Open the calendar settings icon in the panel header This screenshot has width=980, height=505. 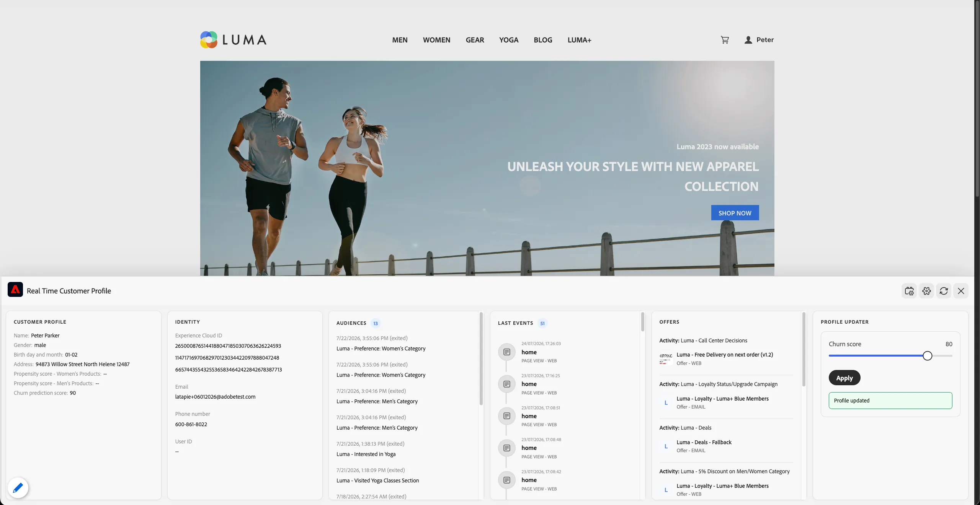pos(909,291)
